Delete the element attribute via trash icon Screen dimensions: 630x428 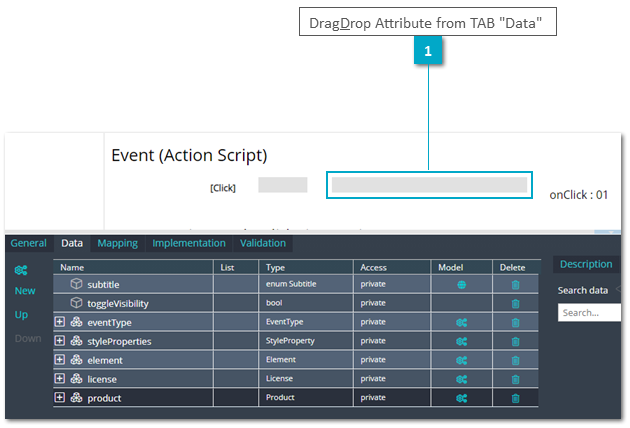[x=515, y=360]
